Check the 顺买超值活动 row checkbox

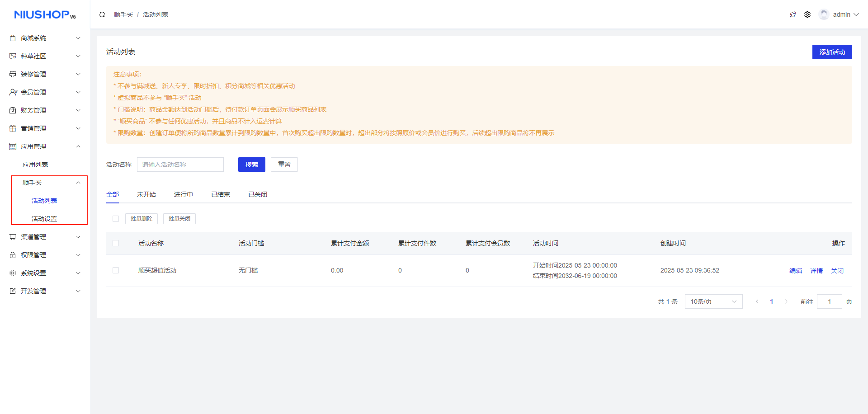point(116,270)
